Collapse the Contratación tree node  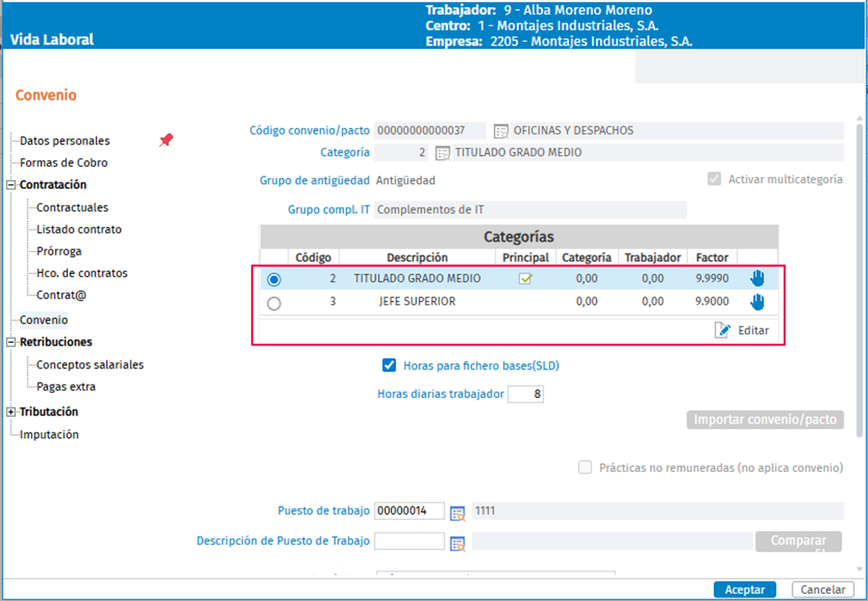[x=11, y=185]
